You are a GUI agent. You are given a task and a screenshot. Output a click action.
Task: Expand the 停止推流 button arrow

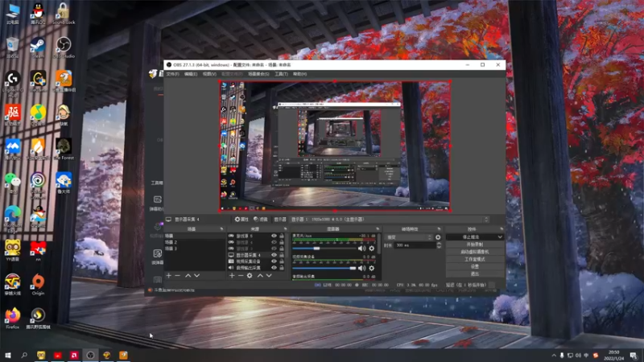(x=500, y=237)
